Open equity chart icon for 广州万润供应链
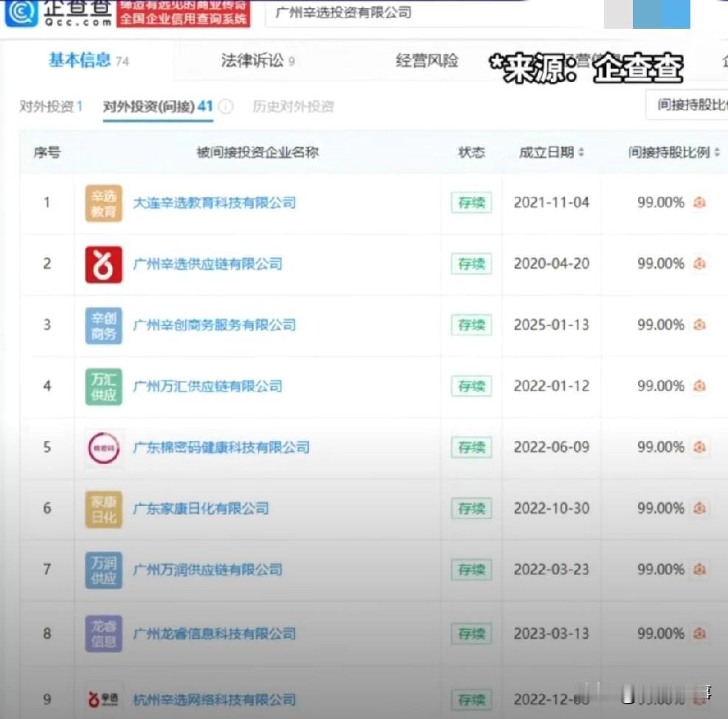The height and width of the screenshot is (719, 728). click(x=700, y=569)
